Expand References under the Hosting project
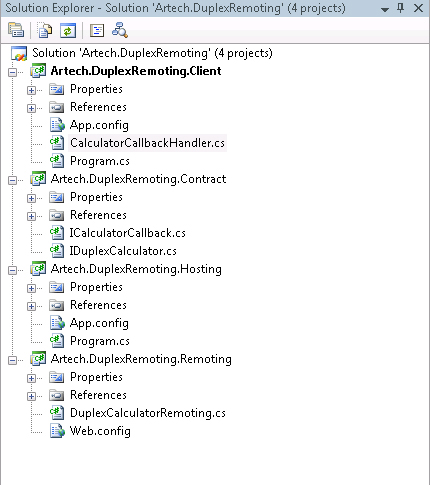Screen dimensions: 430x485 pos(32,306)
